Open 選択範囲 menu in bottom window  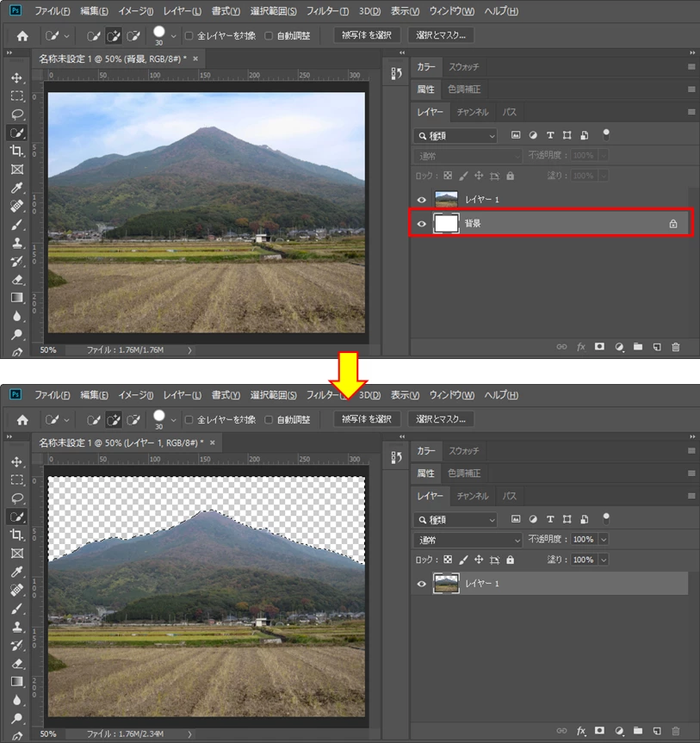coord(274,395)
